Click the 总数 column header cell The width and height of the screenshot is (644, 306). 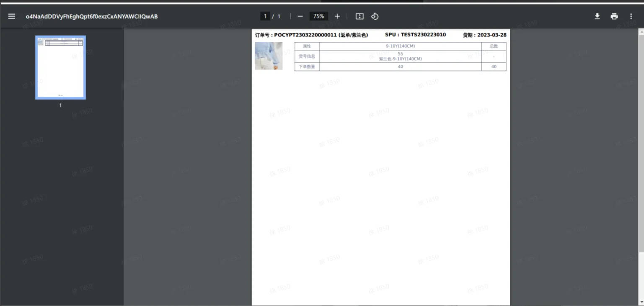pos(494,46)
